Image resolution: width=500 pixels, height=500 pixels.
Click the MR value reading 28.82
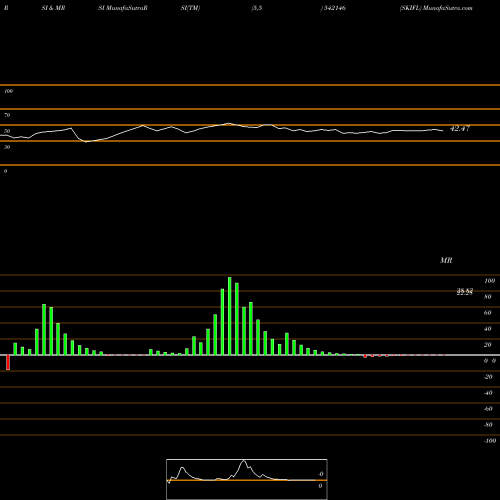(x=465, y=292)
